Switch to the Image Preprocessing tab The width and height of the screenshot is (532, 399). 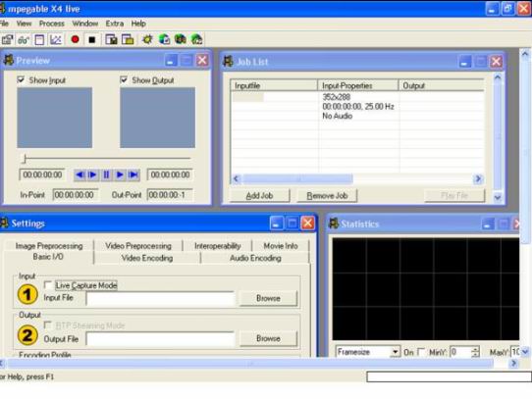click(49, 246)
